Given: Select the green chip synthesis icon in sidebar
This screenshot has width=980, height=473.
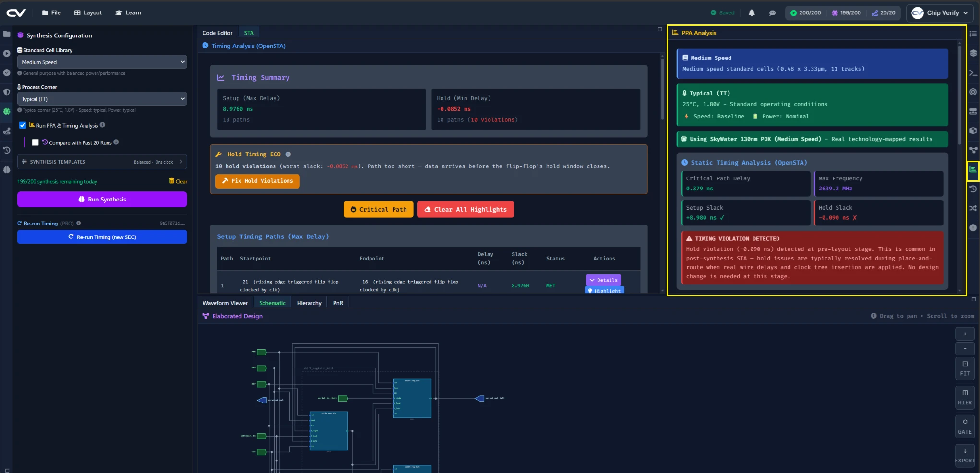Looking at the screenshot, I should [x=7, y=111].
